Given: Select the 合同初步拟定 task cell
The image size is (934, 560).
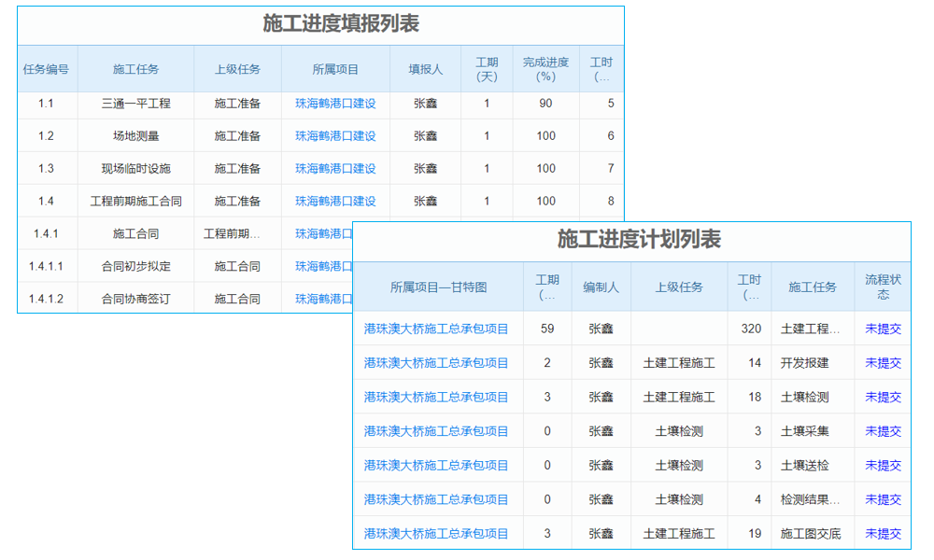Looking at the screenshot, I should tap(135, 266).
